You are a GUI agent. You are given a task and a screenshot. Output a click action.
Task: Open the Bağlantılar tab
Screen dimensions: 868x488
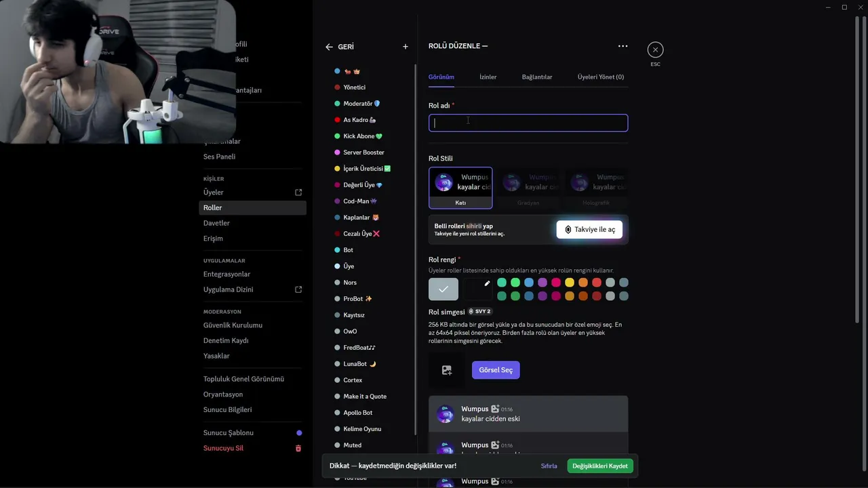537,77
